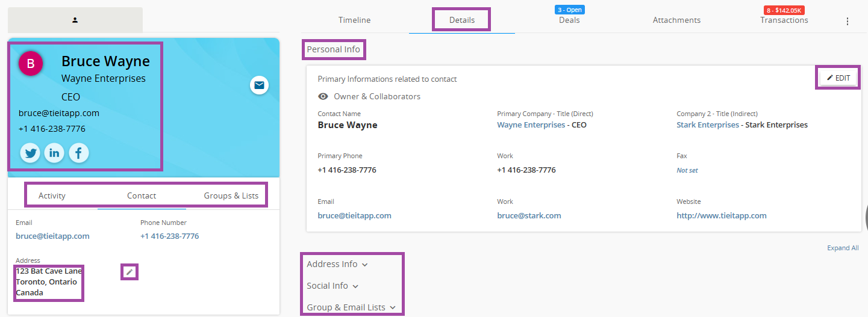Image resolution: width=868 pixels, height=317 pixels.
Task: Switch to the Timeline tab
Action: coord(355,20)
